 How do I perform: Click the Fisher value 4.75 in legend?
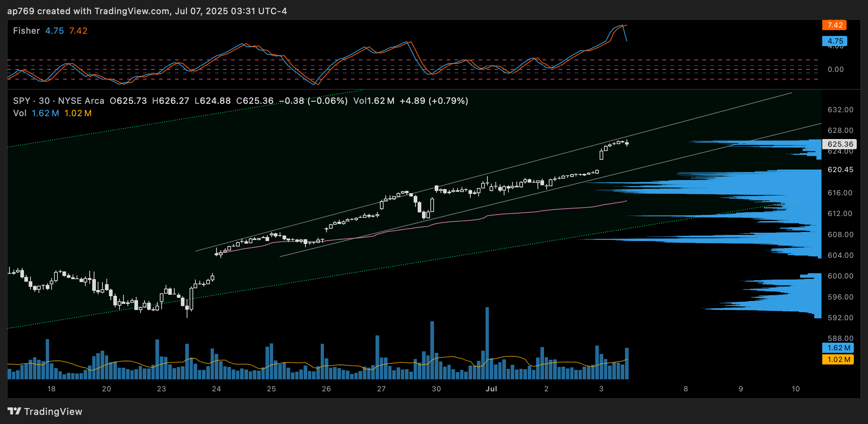click(x=54, y=31)
